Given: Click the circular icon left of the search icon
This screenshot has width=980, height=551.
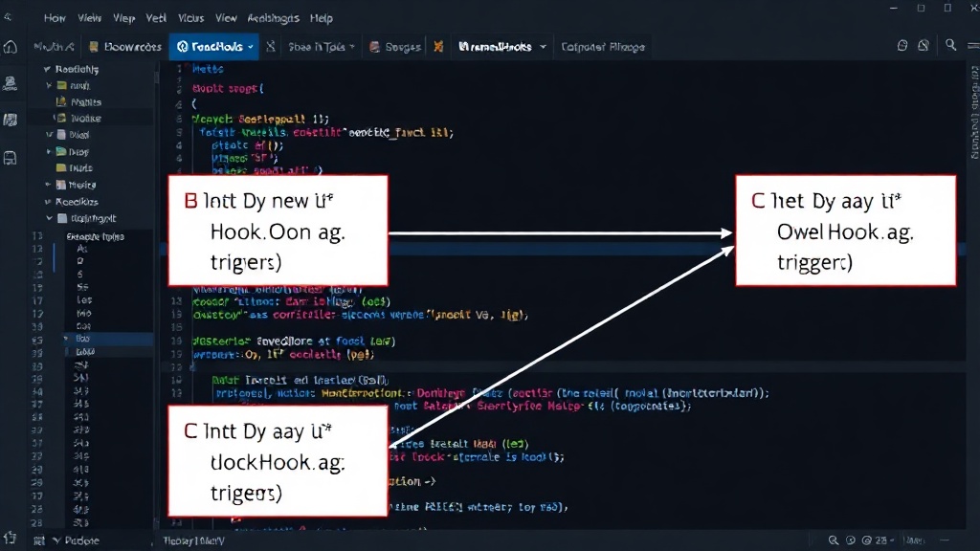Looking at the screenshot, I should [x=924, y=46].
